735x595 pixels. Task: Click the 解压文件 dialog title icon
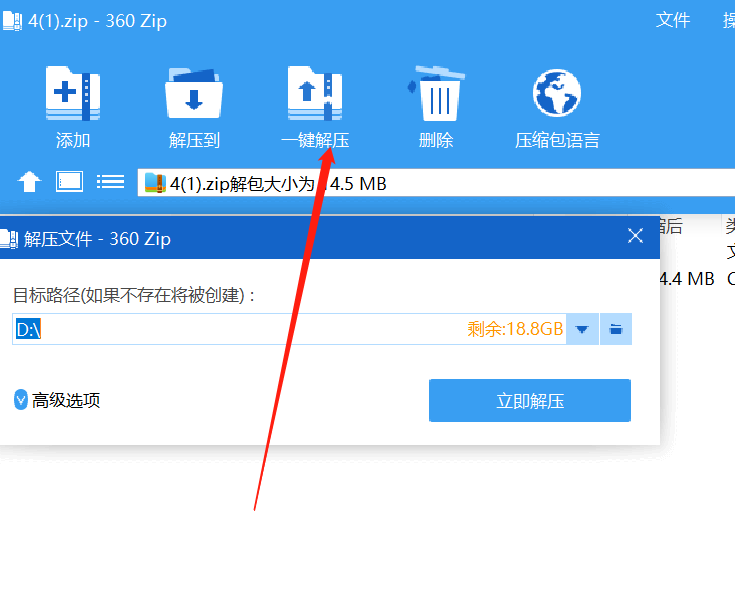8,239
